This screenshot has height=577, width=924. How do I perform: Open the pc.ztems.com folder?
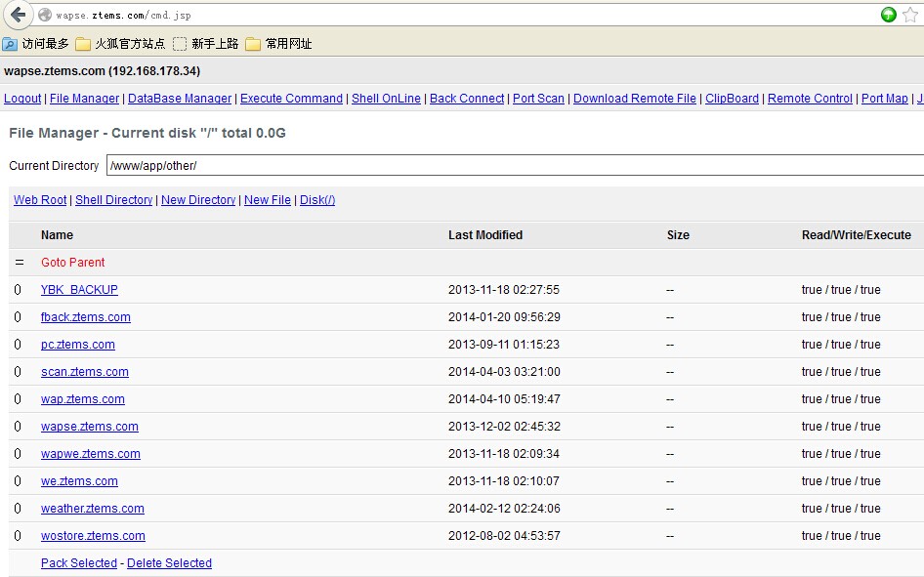coord(78,345)
